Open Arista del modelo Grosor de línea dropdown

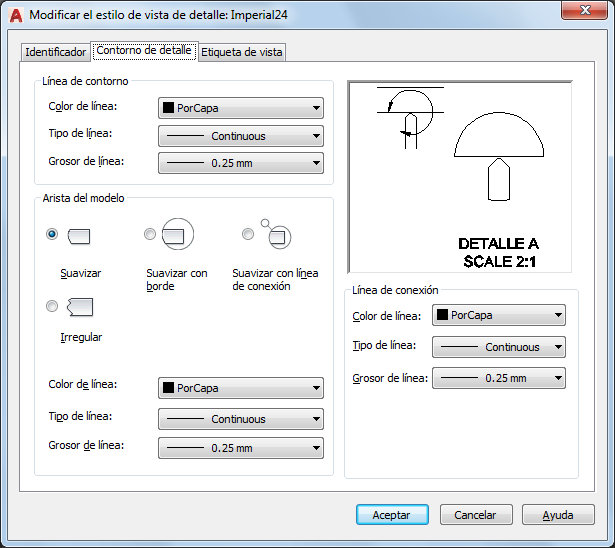241,448
